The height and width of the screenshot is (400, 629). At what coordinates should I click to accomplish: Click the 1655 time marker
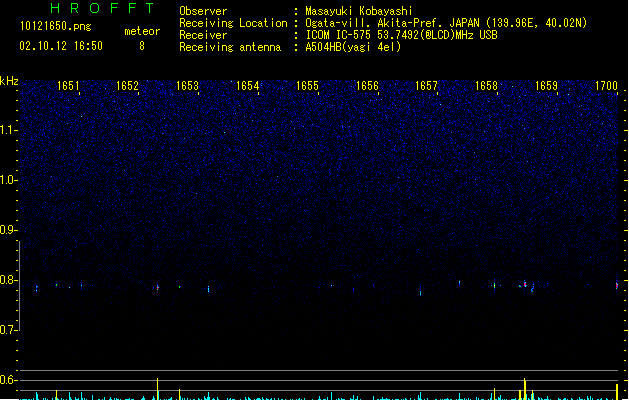pos(307,86)
